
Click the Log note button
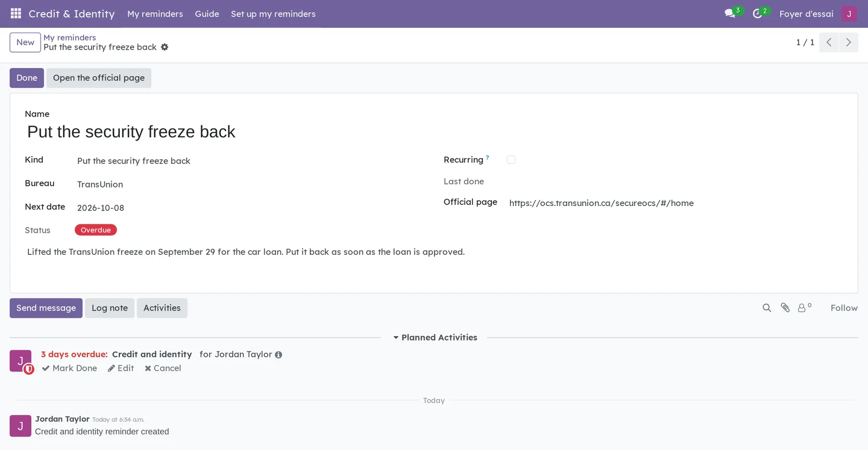coord(110,308)
